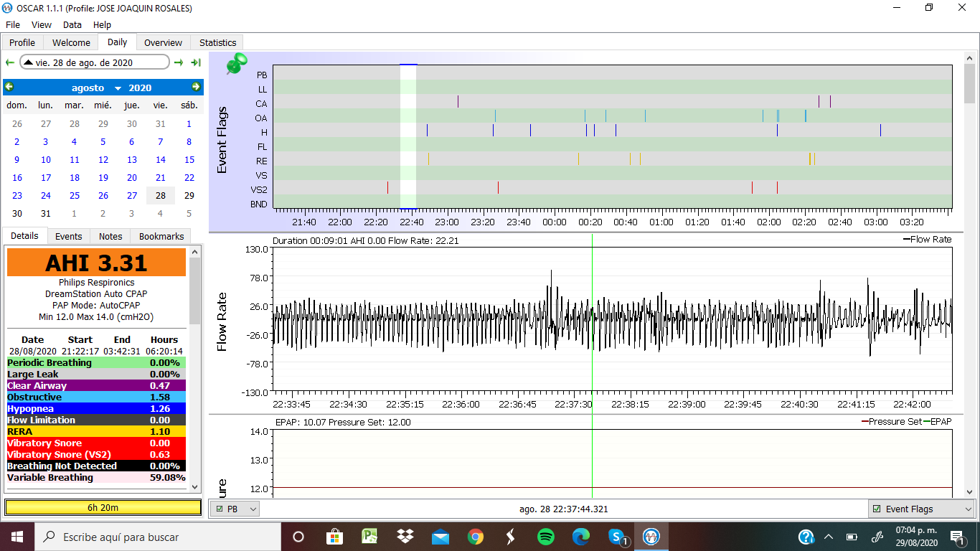
Task: Go to next month in calendar
Action: (x=196, y=87)
